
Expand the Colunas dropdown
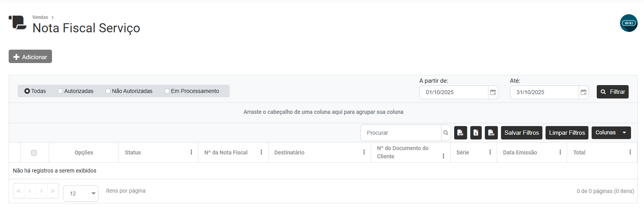click(x=611, y=133)
